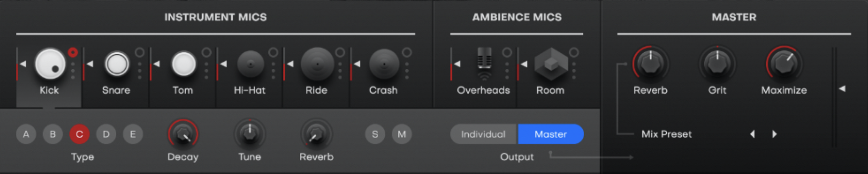Select the Ride cymbal icon
The image size is (868, 174).
tap(317, 64)
